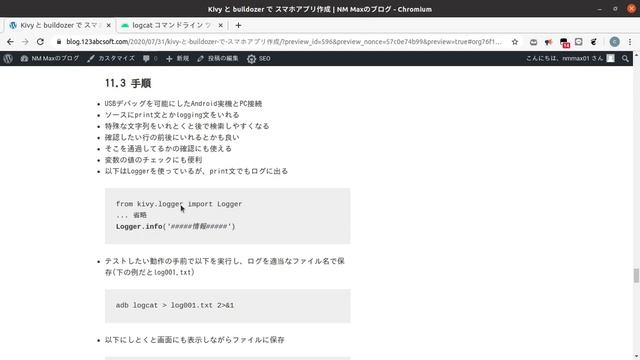This screenshot has height=360, width=640.
Task: Open a new browser tab
Action: [238, 25]
